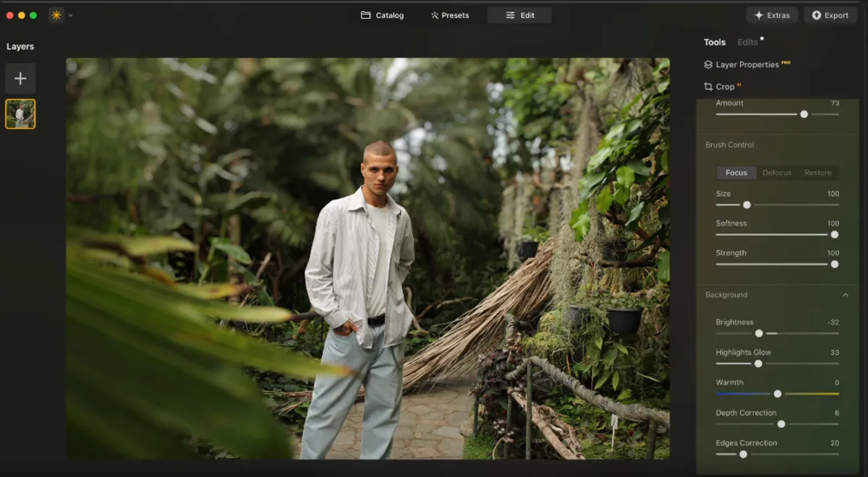Select the Tools tab
The height and width of the screenshot is (477, 868).
pos(714,42)
